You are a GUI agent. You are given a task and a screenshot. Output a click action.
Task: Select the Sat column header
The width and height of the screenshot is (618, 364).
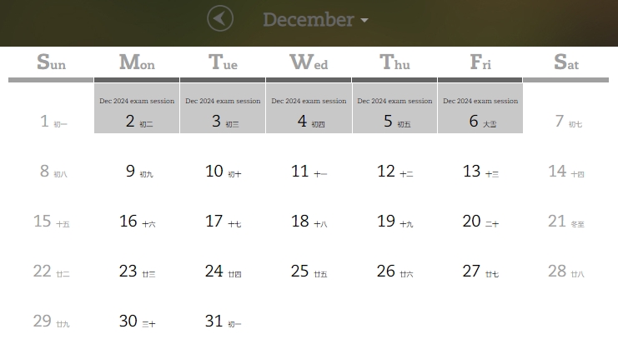[x=565, y=62]
